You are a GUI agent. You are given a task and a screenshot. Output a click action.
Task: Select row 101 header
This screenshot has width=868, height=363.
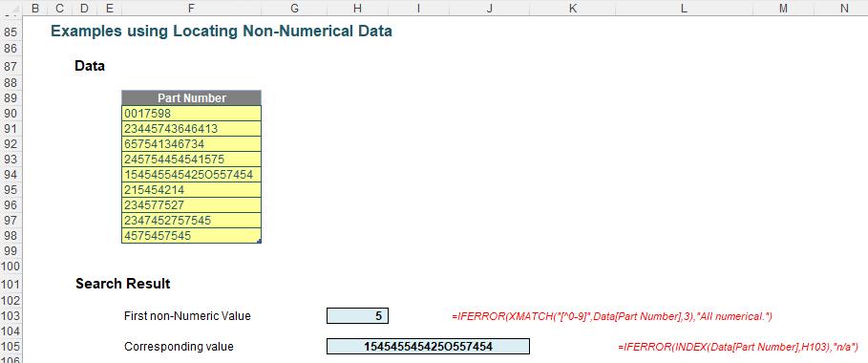[11, 284]
